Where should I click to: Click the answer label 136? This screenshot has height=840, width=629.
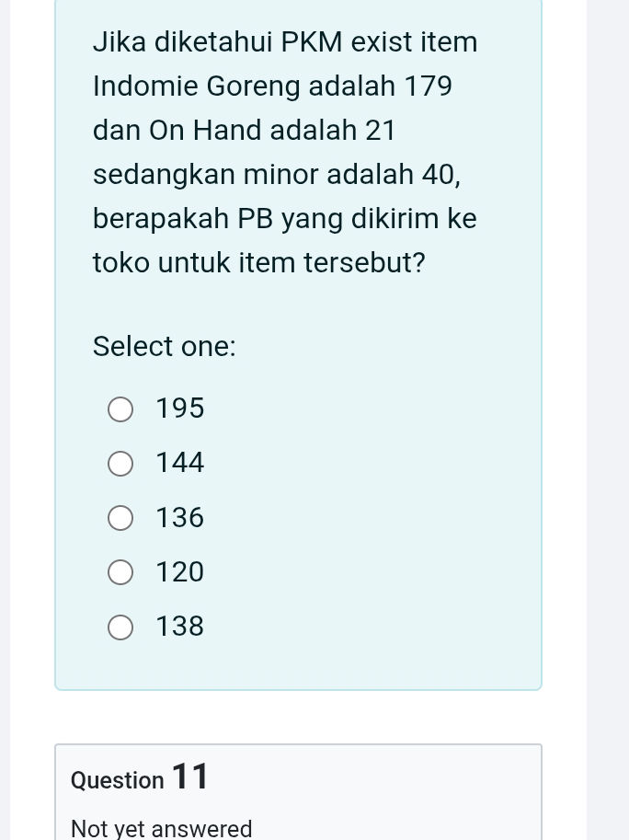(x=179, y=518)
